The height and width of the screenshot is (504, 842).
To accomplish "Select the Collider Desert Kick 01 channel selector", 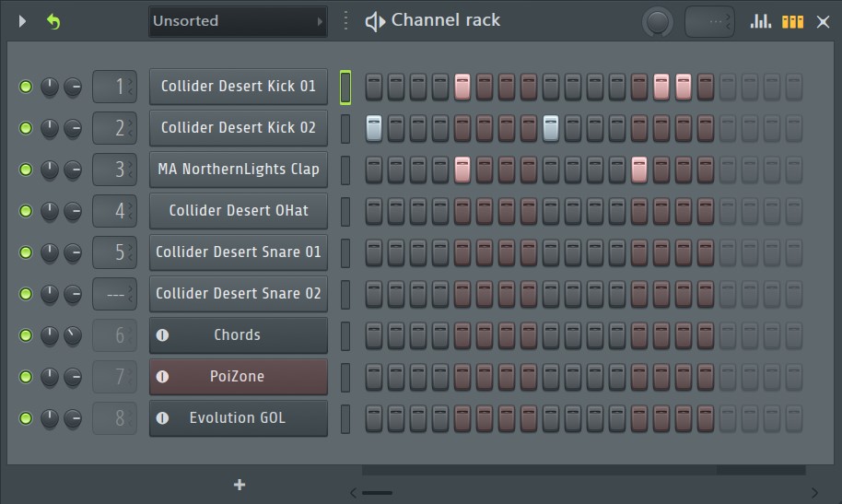I will coord(345,87).
